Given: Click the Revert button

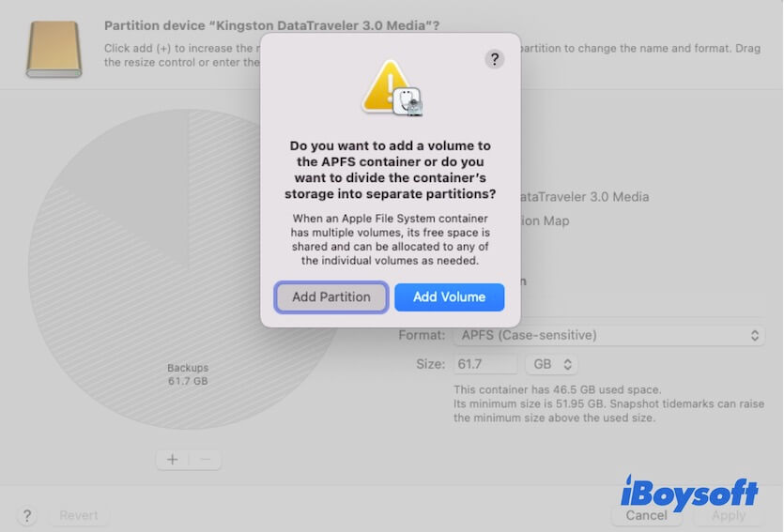Looking at the screenshot, I should tap(79, 515).
